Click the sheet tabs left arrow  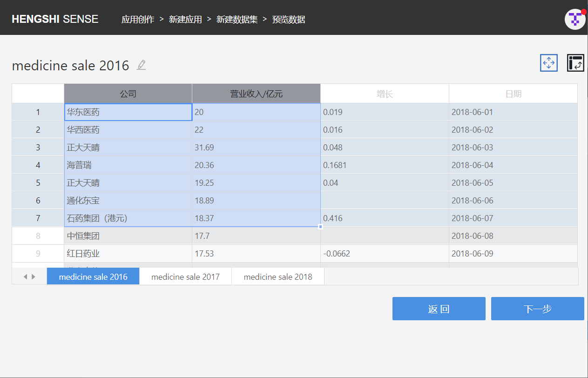click(x=25, y=277)
